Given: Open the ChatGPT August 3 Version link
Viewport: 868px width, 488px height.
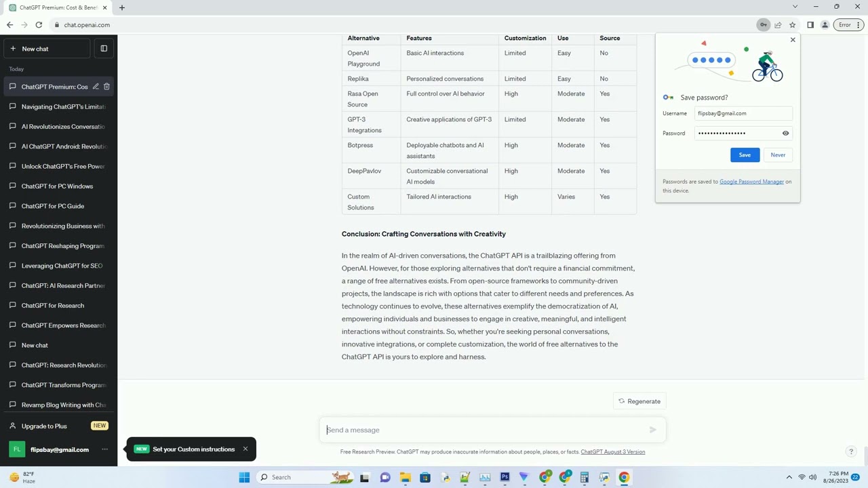Looking at the screenshot, I should point(612,451).
